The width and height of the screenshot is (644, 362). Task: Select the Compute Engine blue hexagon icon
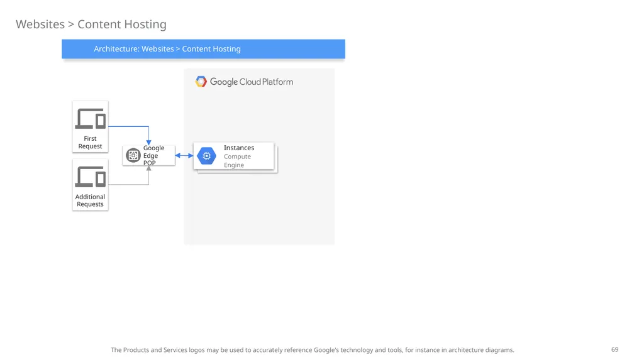tap(206, 156)
